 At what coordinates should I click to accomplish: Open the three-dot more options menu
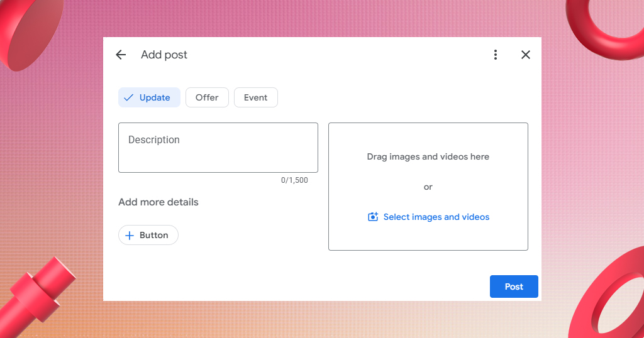pos(496,55)
